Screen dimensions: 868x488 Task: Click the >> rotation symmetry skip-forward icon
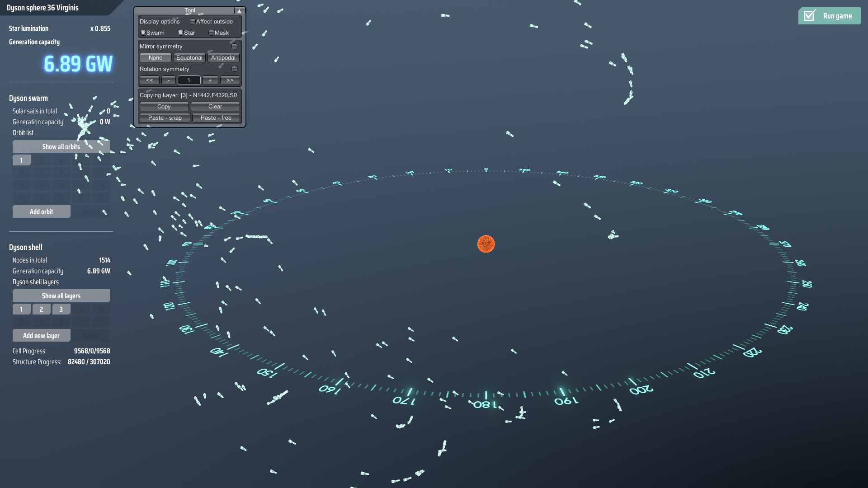coord(230,80)
